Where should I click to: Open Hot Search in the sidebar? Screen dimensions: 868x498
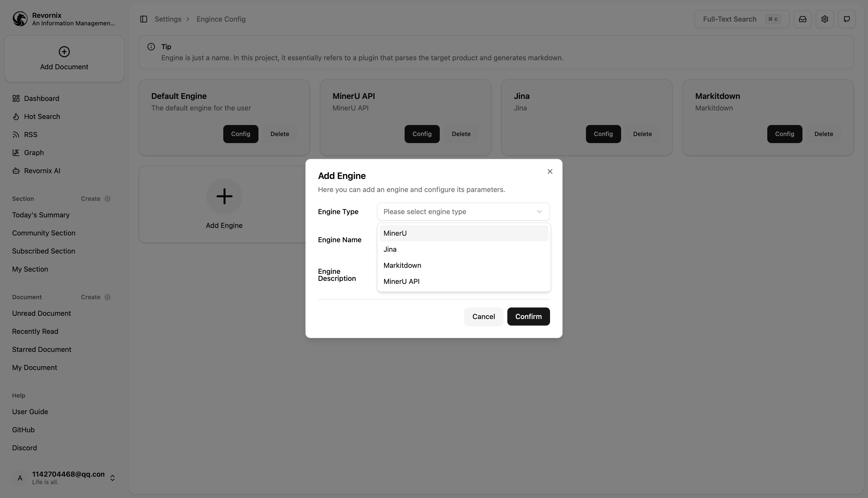pyautogui.click(x=42, y=117)
